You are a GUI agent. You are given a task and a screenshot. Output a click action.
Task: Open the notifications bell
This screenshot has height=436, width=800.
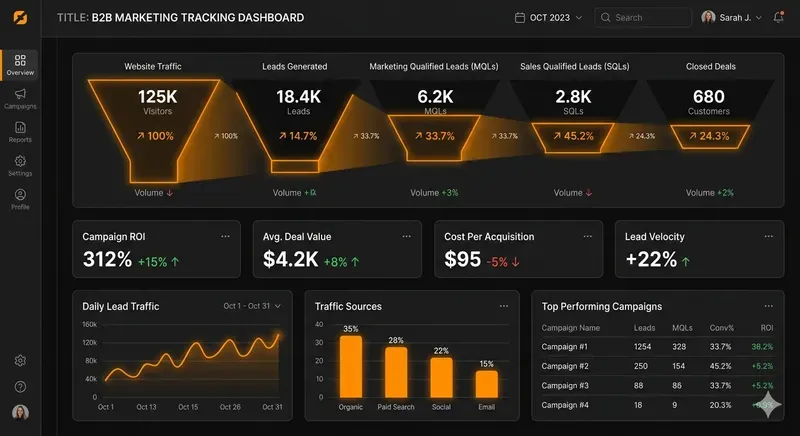coord(779,17)
